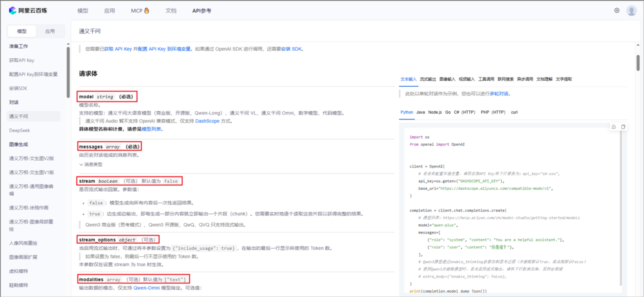The width and height of the screenshot is (644, 297).
Task: Open the Qwen-Omni link
Action: click(x=146, y=288)
